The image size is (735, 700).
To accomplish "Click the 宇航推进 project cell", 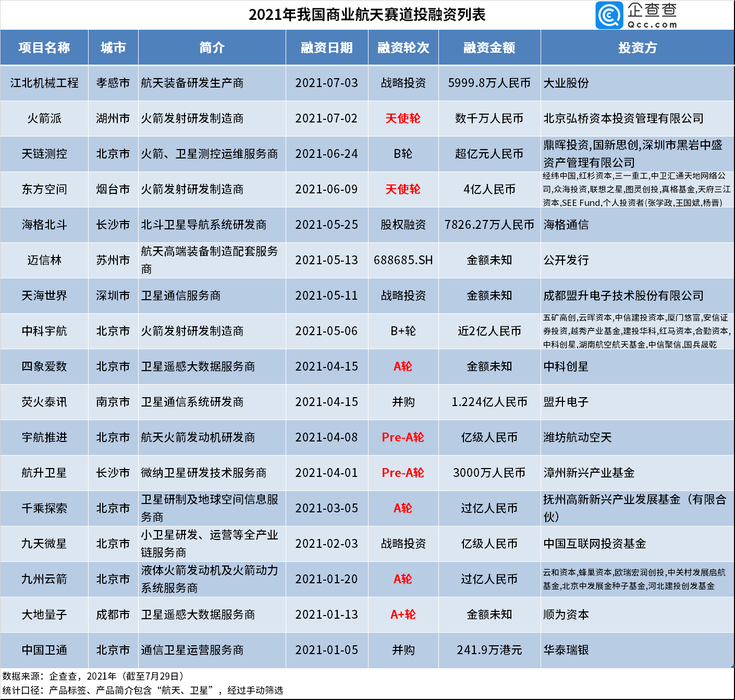I will pyautogui.click(x=44, y=437).
